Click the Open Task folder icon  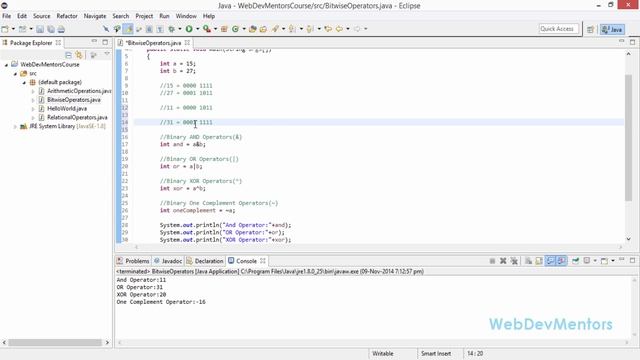pyautogui.click(x=263, y=29)
